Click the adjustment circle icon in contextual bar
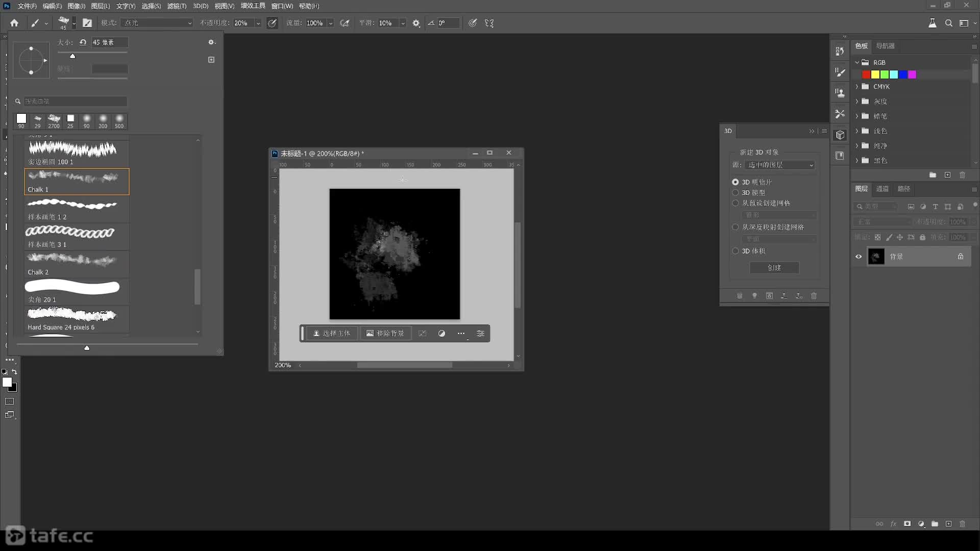The height and width of the screenshot is (551, 980). tap(442, 333)
